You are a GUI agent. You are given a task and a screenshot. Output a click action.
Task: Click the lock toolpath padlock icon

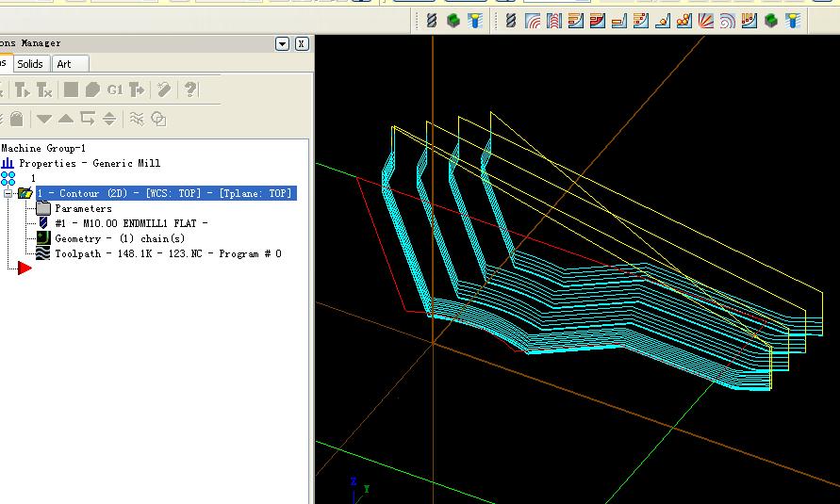(16, 119)
